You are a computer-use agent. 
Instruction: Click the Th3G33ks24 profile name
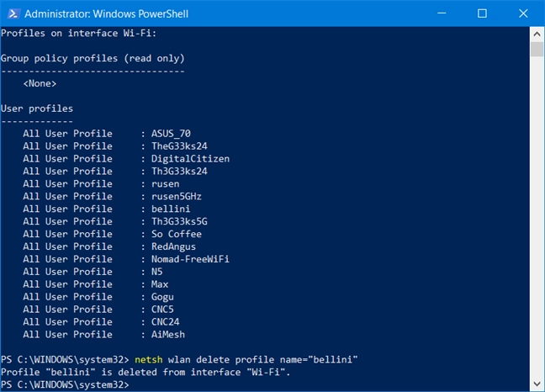[x=179, y=172]
